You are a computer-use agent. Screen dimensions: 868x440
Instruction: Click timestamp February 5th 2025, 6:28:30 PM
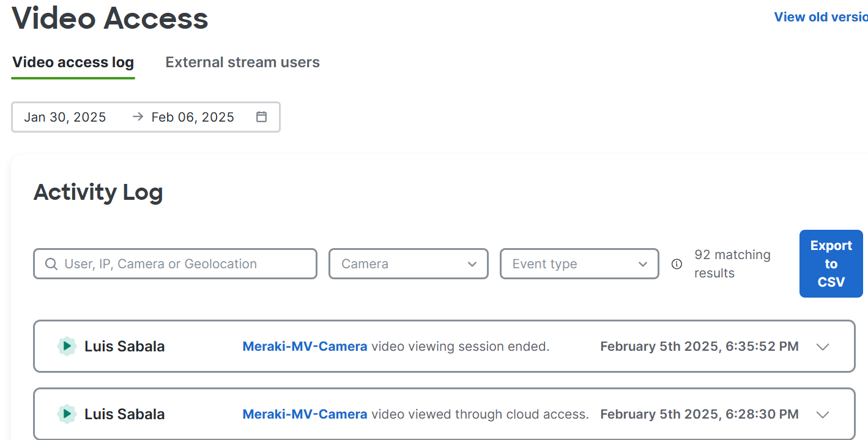pyautogui.click(x=699, y=414)
